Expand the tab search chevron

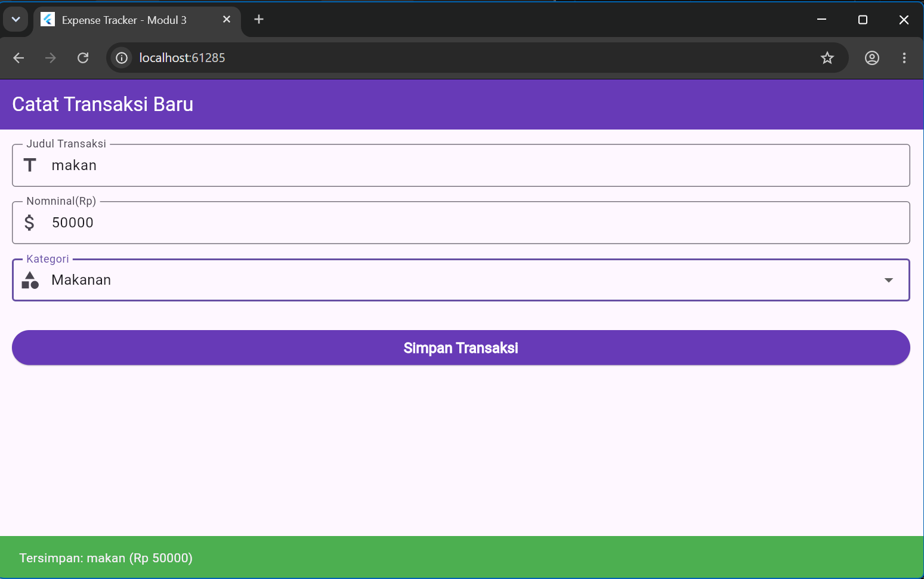[x=16, y=20]
